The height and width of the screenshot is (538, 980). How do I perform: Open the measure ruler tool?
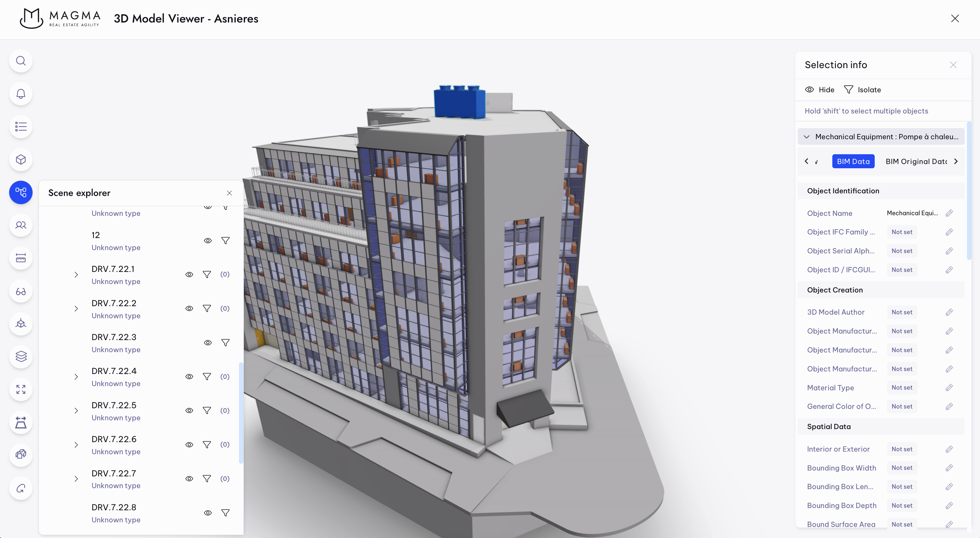pos(21,258)
